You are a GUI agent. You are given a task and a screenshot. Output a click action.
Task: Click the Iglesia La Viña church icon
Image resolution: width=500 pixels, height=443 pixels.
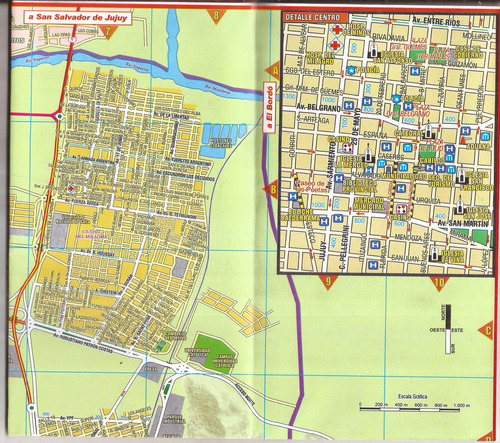click(x=434, y=253)
